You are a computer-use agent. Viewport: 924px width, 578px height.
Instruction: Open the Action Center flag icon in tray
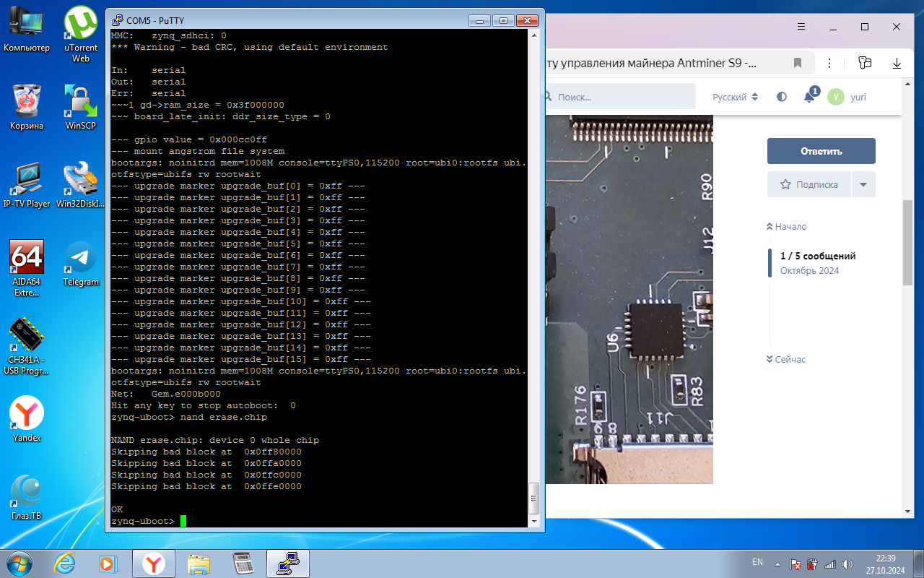tap(796, 564)
